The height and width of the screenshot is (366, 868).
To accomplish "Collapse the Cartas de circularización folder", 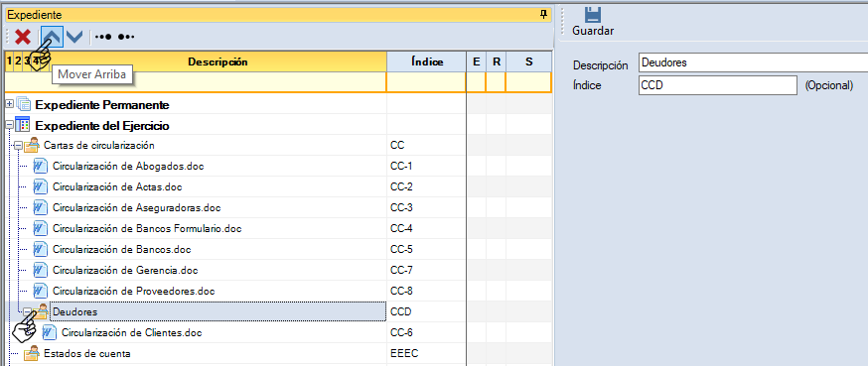I will click(18, 146).
